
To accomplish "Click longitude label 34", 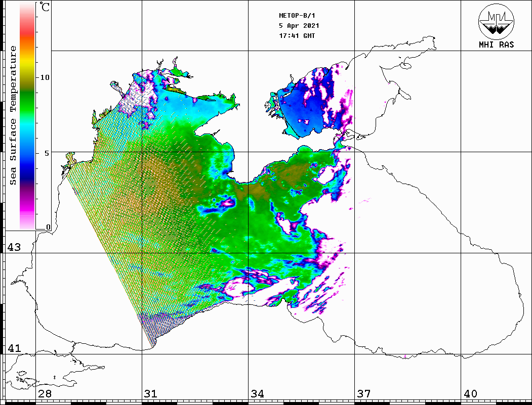I will click(258, 394).
